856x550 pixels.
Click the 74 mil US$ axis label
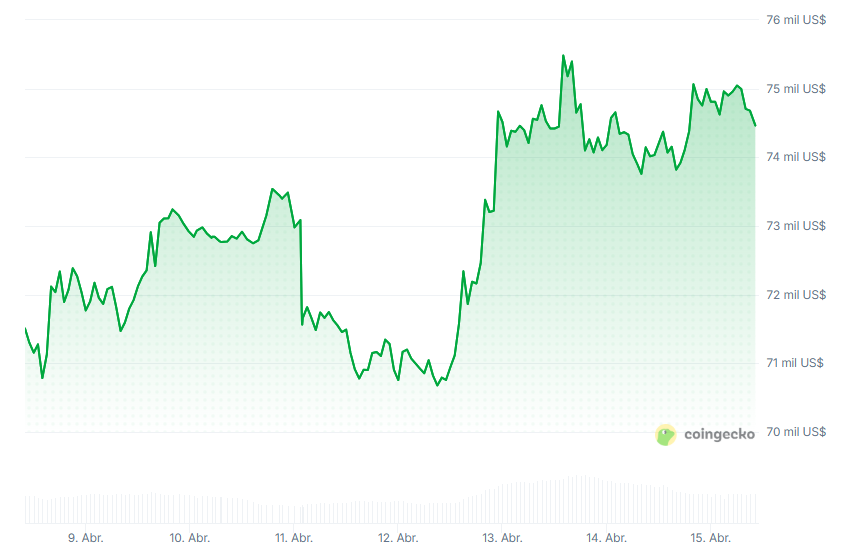coord(796,157)
